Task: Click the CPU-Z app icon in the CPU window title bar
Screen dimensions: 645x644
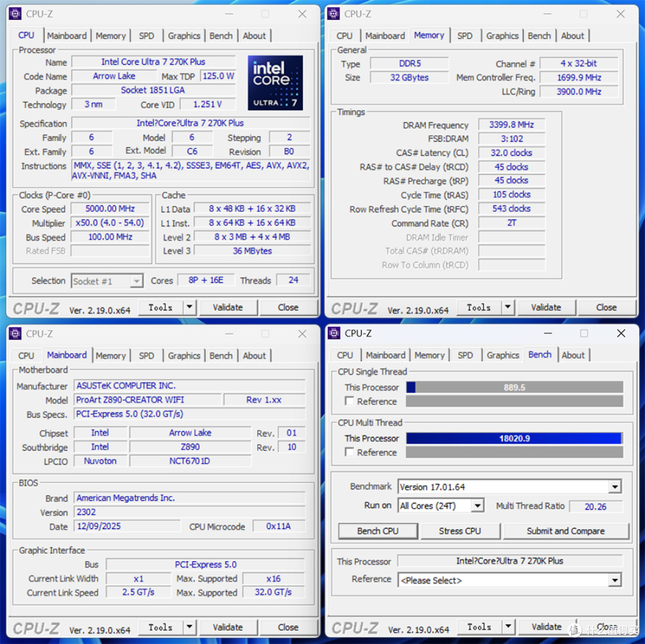Action: coord(15,14)
